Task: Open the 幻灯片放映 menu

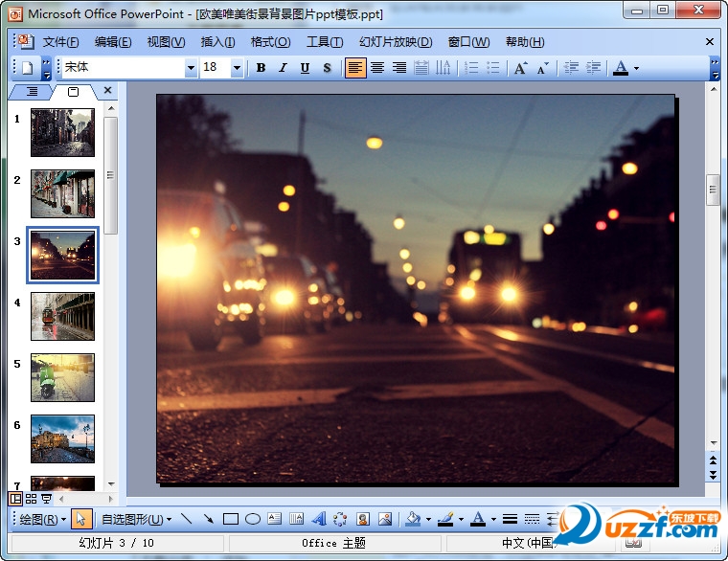Action: [395, 42]
